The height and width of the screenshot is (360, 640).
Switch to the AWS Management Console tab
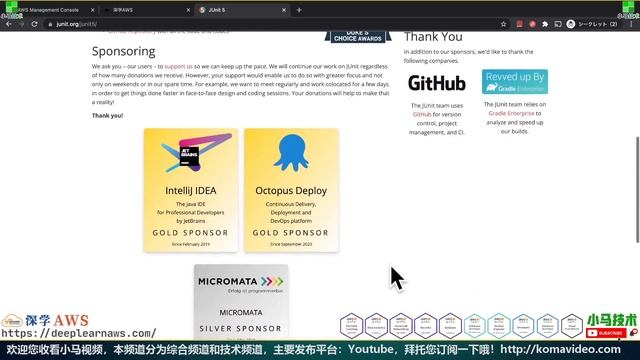click(48, 10)
